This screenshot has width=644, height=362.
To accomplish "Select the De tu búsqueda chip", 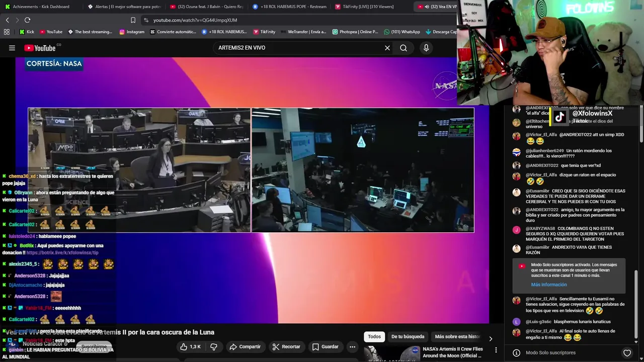I will 408,337.
